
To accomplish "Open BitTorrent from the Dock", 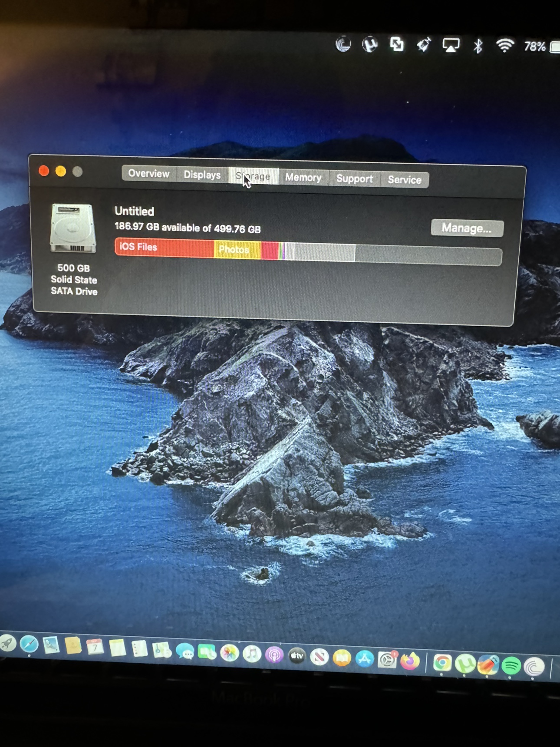I will (x=534, y=667).
